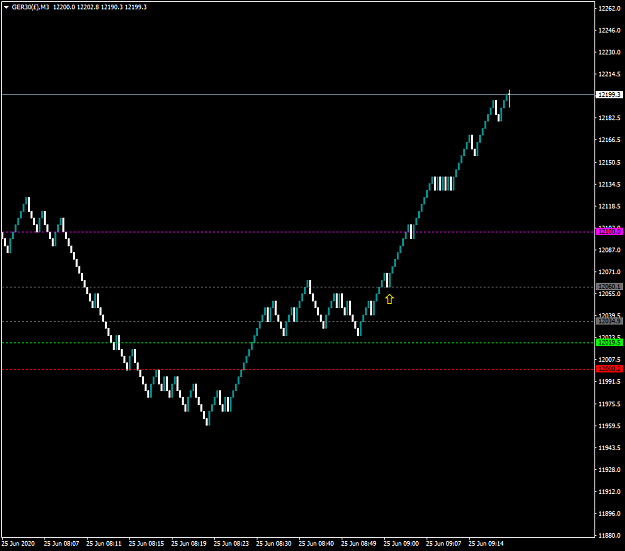The width and height of the screenshot is (625, 551).
Task: Click the 25 Jun 08:19 time label
Action: pos(189,543)
